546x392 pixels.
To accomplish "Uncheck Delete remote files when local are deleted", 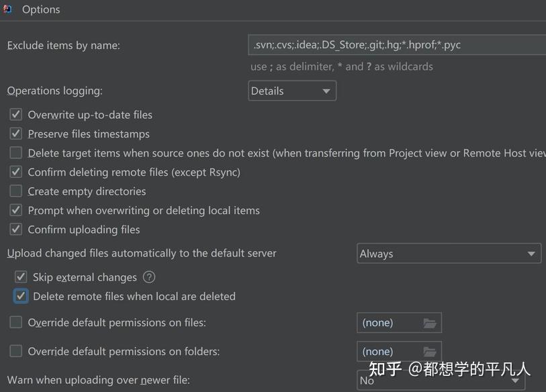I will (21, 296).
